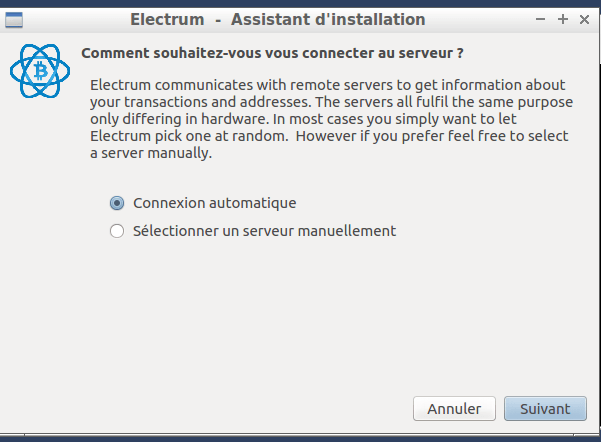Viewport: 601px width, 442px height.
Task: Click the line starting "only differing in hardware"
Action: [x=303, y=119]
